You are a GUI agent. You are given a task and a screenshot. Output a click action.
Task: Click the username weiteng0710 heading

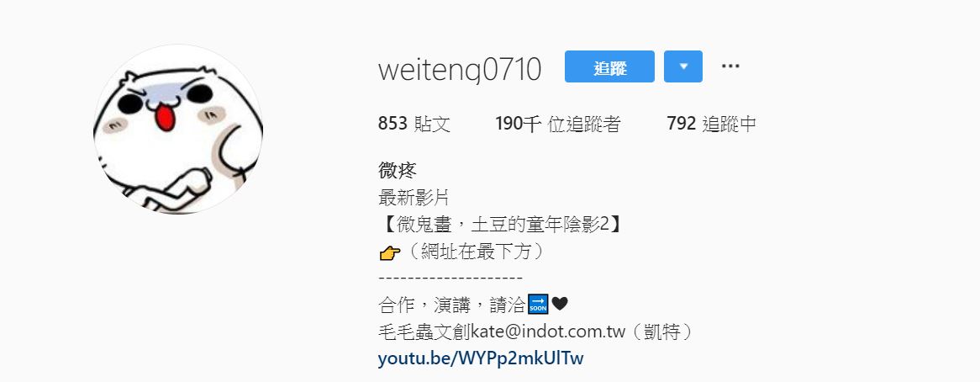coord(460,69)
